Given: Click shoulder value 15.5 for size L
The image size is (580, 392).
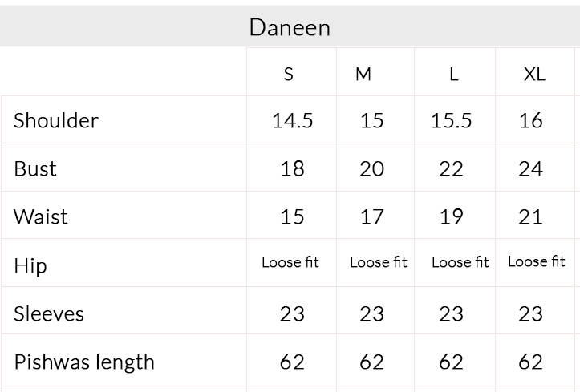Looking at the screenshot, I should (x=452, y=120).
